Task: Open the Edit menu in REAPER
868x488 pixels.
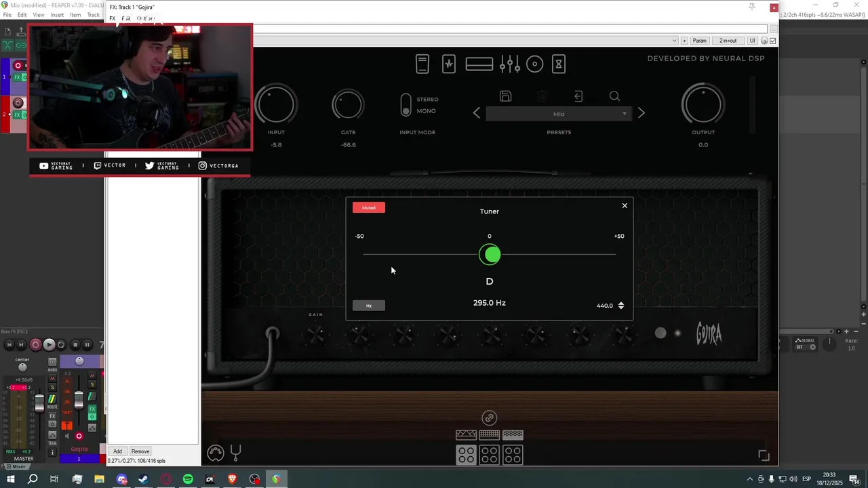Action: click(x=22, y=15)
